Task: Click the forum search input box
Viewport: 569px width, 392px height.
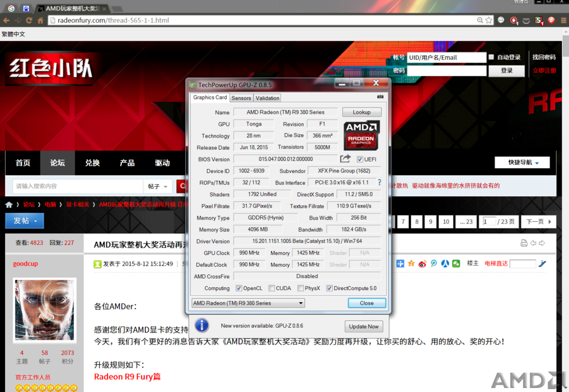Action: (x=78, y=186)
